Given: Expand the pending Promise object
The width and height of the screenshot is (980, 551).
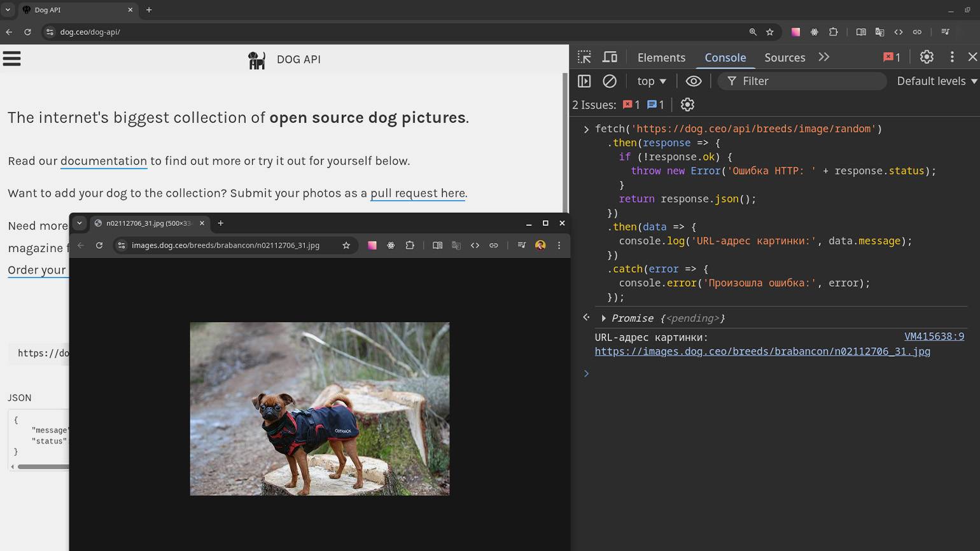Looking at the screenshot, I should pyautogui.click(x=603, y=318).
